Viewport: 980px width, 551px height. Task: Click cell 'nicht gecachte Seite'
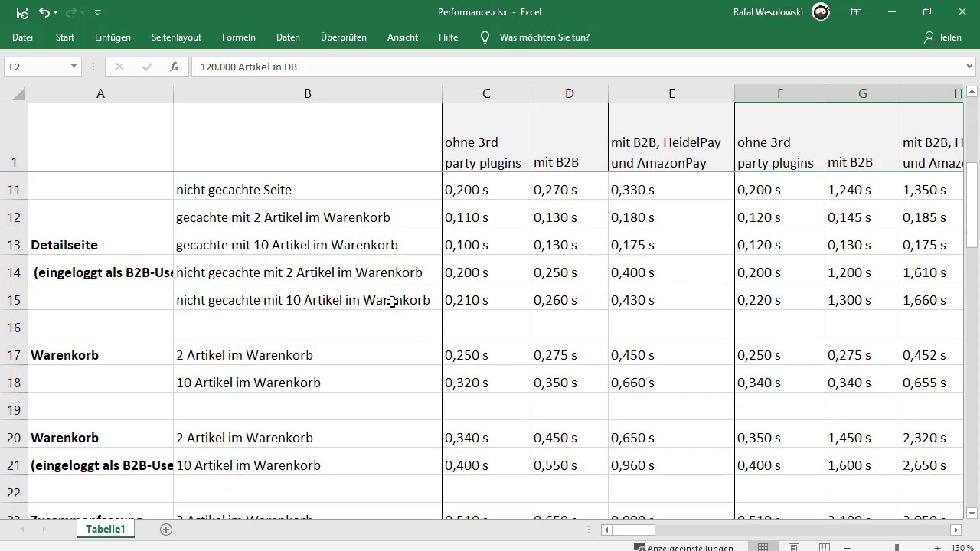(x=308, y=190)
